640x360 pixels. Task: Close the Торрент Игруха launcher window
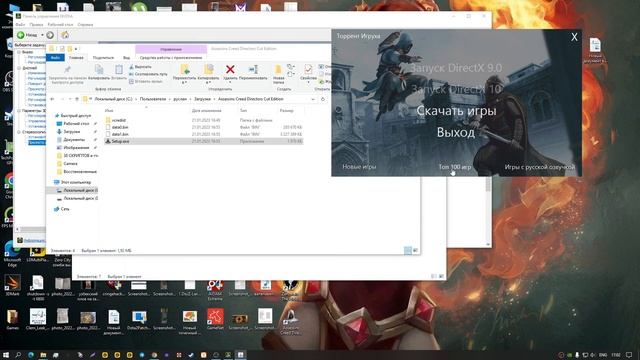coord(574,37)
